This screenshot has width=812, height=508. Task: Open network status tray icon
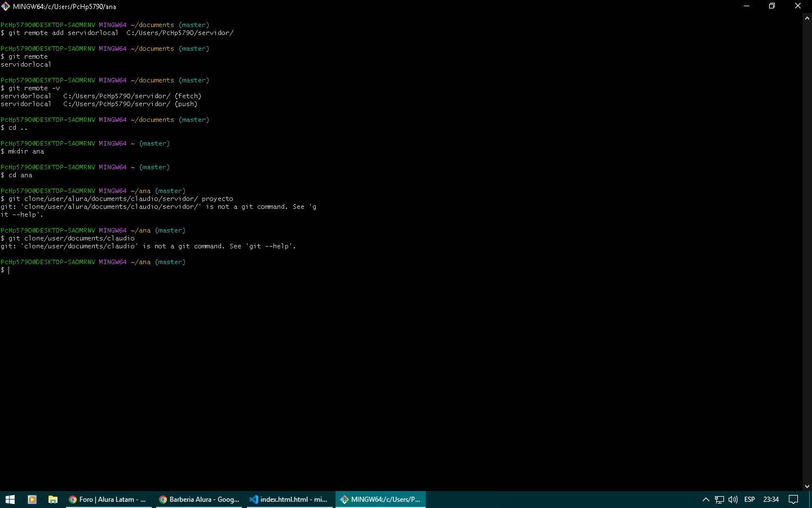720,500
